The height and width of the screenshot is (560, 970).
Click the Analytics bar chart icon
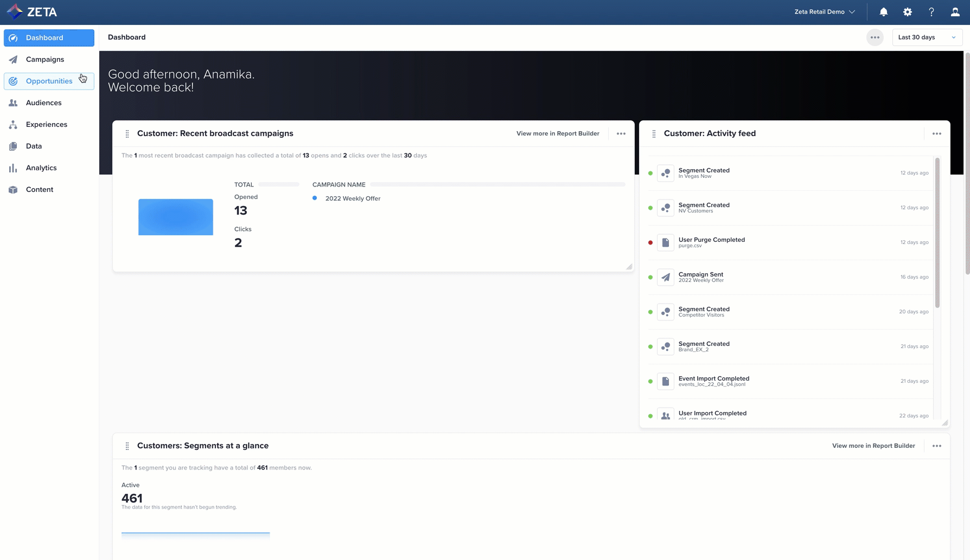(14, 168)
